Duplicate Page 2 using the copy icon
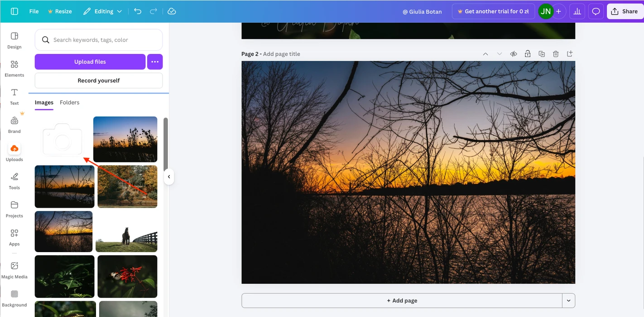This screenshot has height=317, width=644. 542,54
